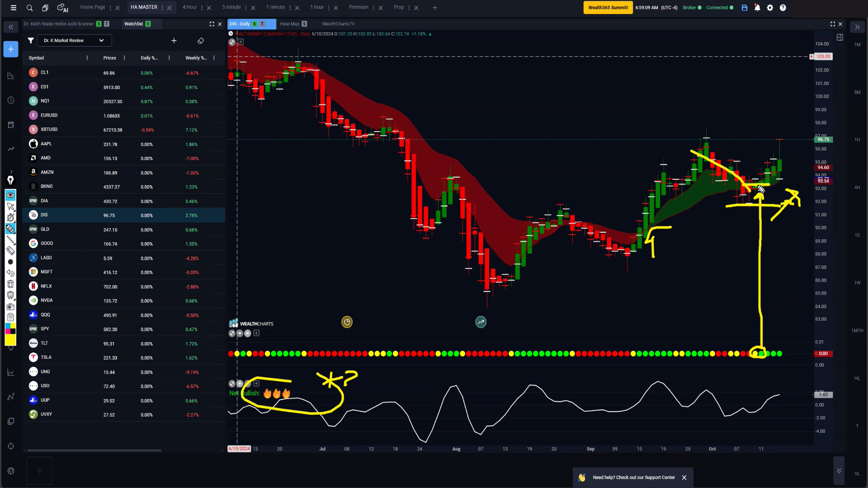Open Prices column options menu
Viewport: 868px width, 488px height.
pos(124,58)
